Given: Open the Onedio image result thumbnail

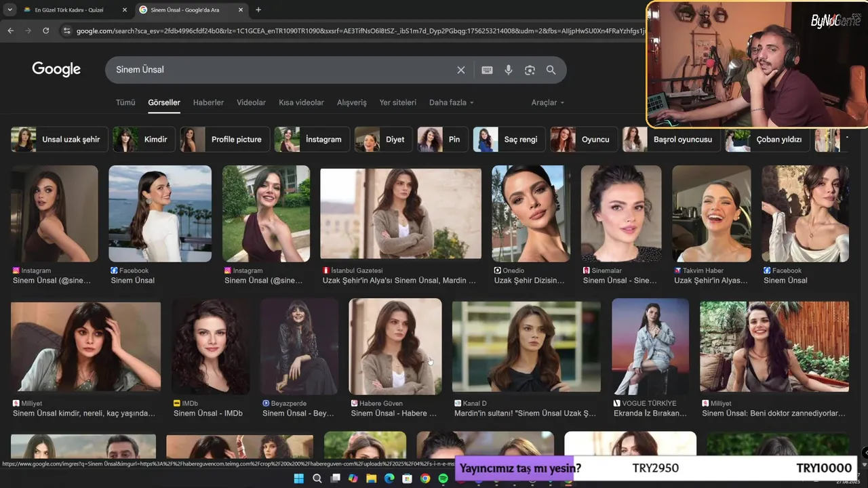Looking at the screenshot, I should pos(531,213).
